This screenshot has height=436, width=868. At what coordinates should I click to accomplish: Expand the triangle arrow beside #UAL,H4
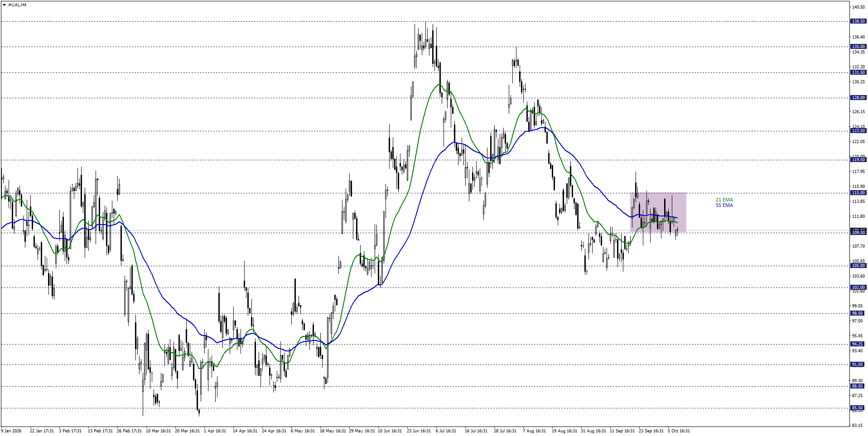click(x=5, y=5)
